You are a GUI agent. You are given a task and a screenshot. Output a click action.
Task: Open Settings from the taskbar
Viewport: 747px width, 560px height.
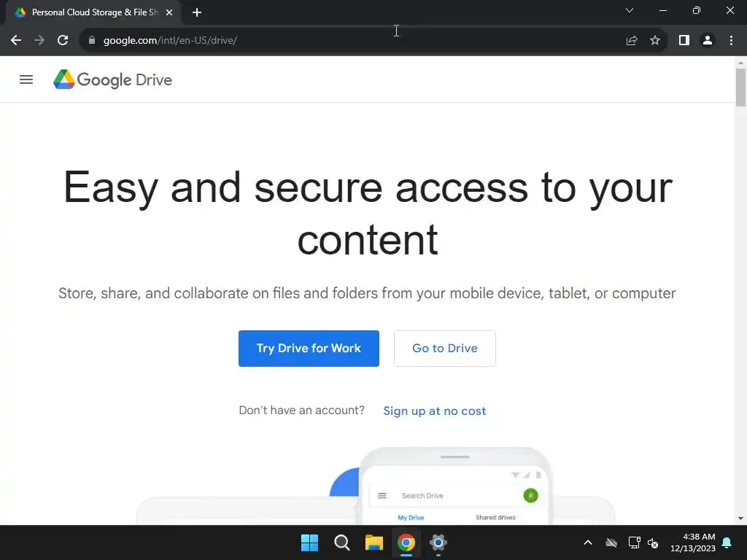[438, 542]
